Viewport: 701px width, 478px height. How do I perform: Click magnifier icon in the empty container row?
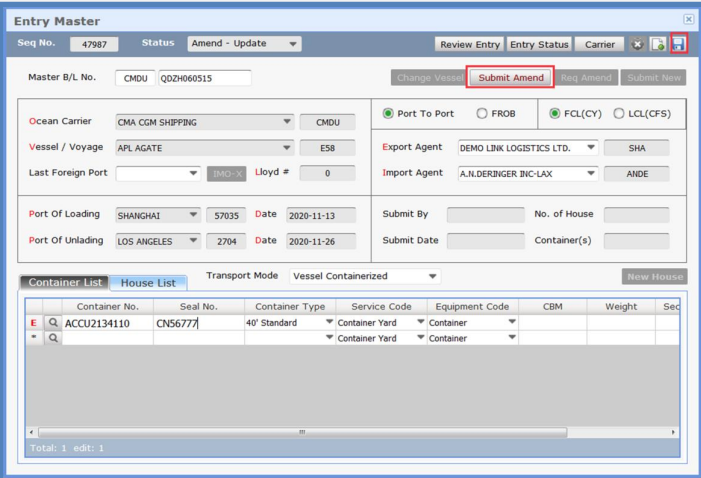[x=53, y=339]
